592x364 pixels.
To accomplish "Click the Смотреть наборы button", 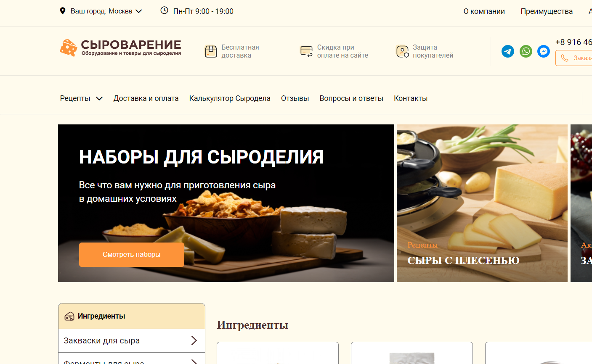I will click(132, 255).
